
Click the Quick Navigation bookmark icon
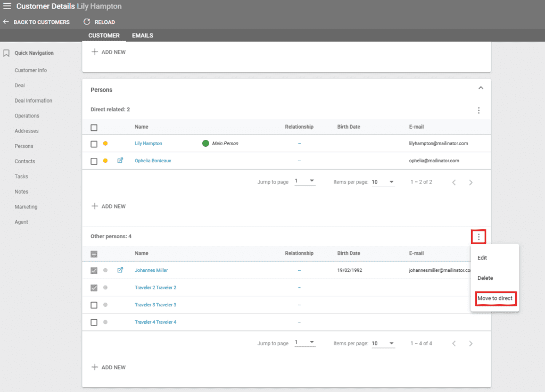(6, 53)
